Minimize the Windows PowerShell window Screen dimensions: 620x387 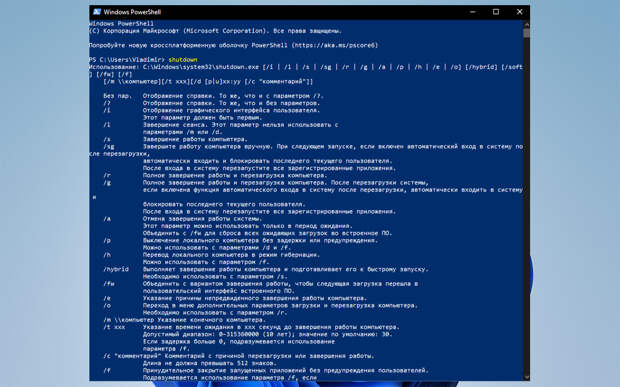coord(473,12)
